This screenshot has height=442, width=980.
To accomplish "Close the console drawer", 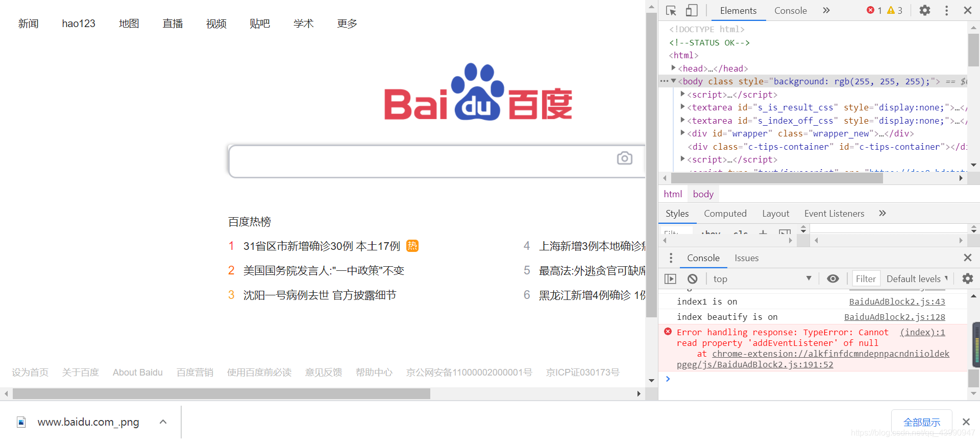I will pos(967,258).
